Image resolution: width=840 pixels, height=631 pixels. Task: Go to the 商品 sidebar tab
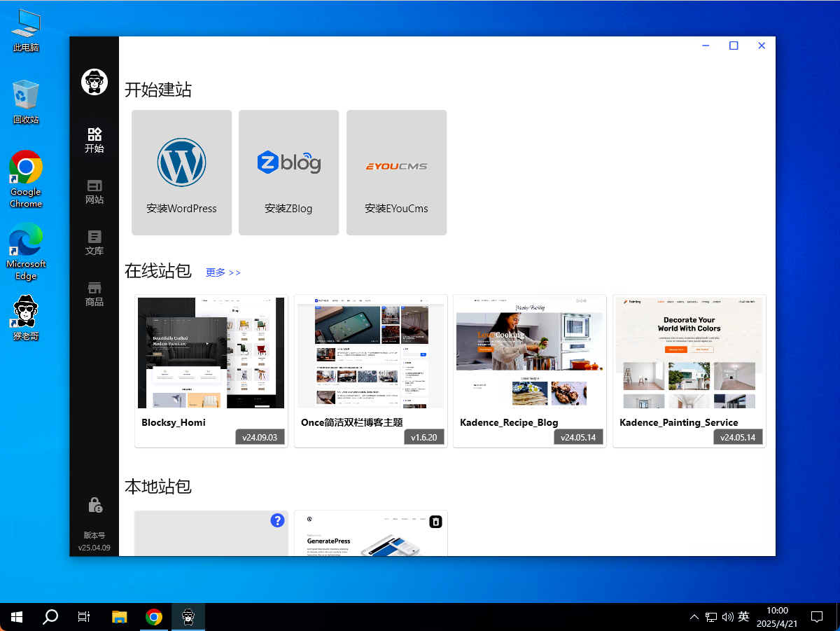[x=94, y=294]
